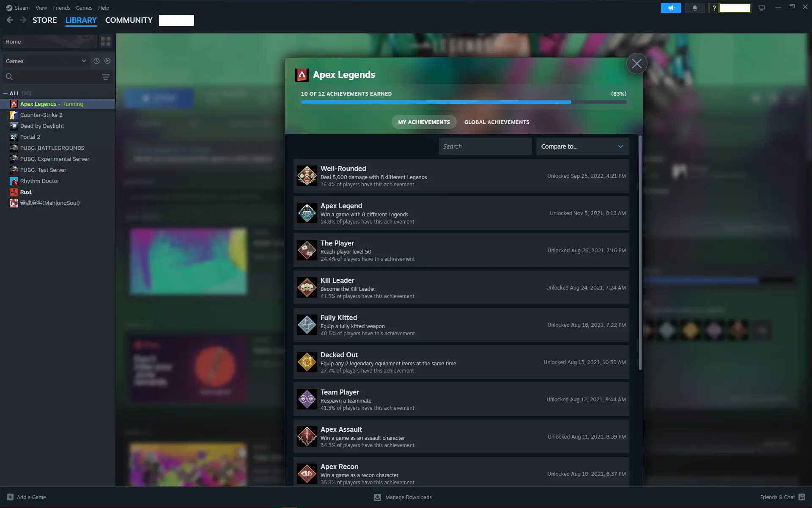Open the notifications bell
Image resolution: width=812 pixels, height=508 pixels.
click(x=694, y=8)
